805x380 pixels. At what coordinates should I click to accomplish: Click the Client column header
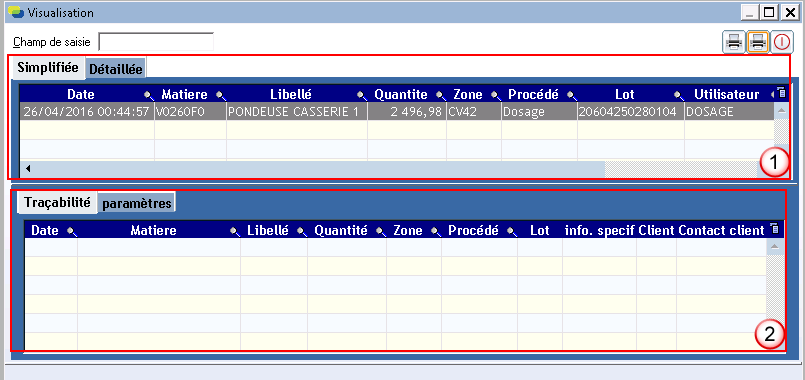656,231
